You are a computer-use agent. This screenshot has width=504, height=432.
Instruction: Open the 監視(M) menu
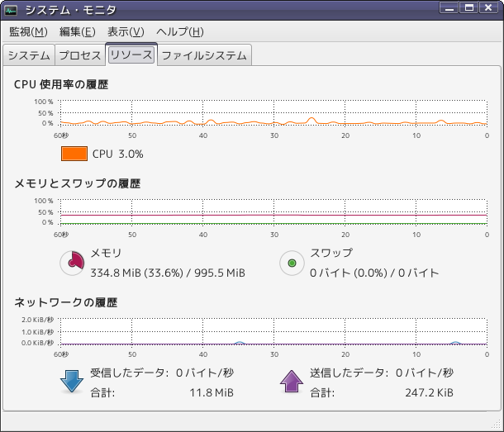[28, 32]
